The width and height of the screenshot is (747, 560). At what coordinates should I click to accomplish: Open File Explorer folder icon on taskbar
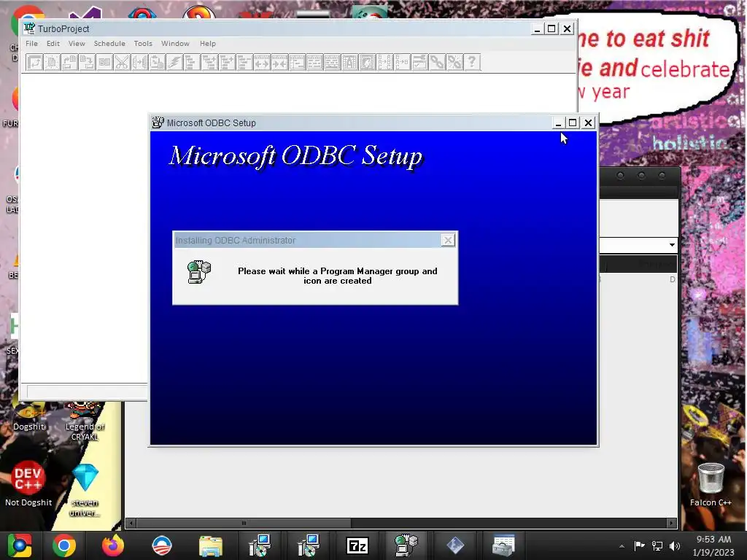click(211, 545)
